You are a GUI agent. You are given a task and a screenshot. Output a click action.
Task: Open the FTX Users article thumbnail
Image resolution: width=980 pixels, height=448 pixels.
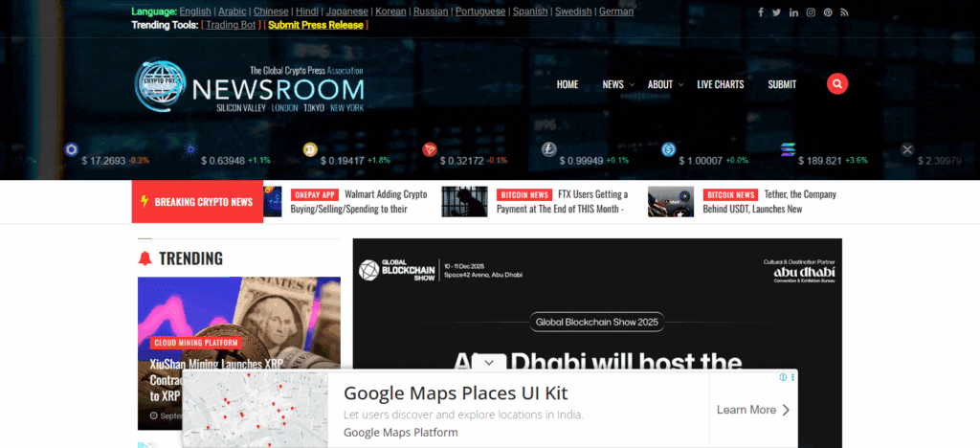tap(464, 201)
